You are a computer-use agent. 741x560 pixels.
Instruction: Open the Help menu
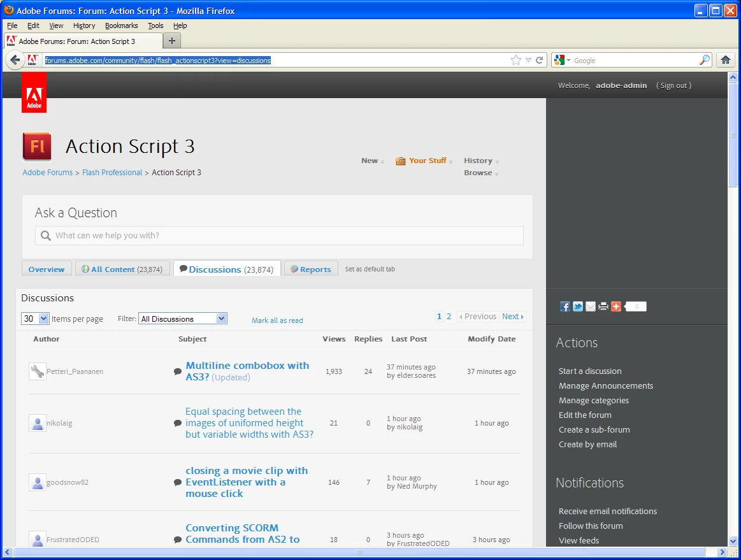click(180, 25)
